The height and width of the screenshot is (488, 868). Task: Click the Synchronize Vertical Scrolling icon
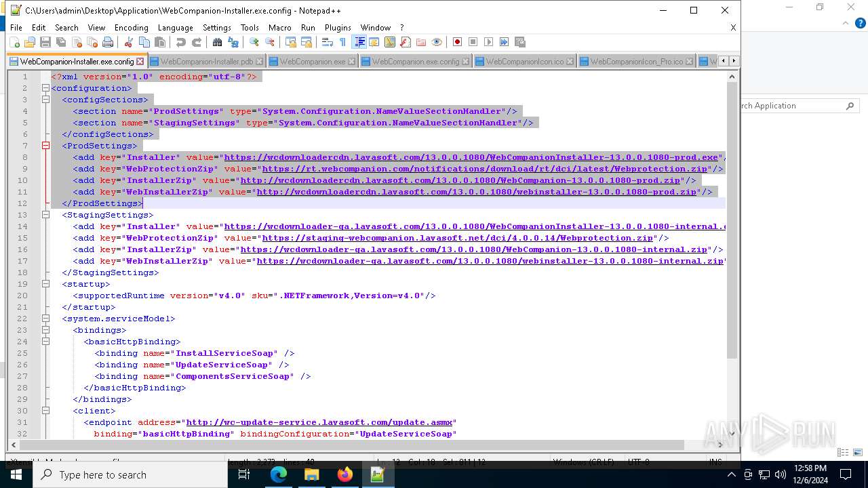coord(290,42)
